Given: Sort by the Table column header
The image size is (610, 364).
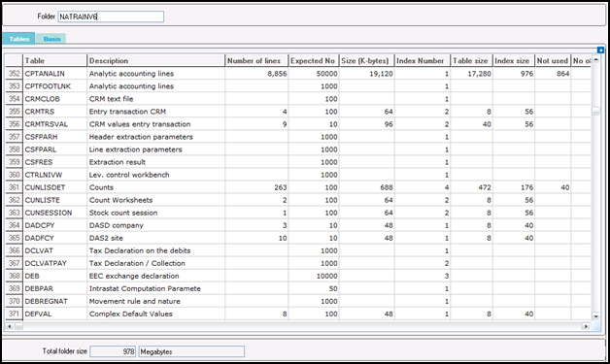Looking at the screenshot, I should [x=54, y=60].
